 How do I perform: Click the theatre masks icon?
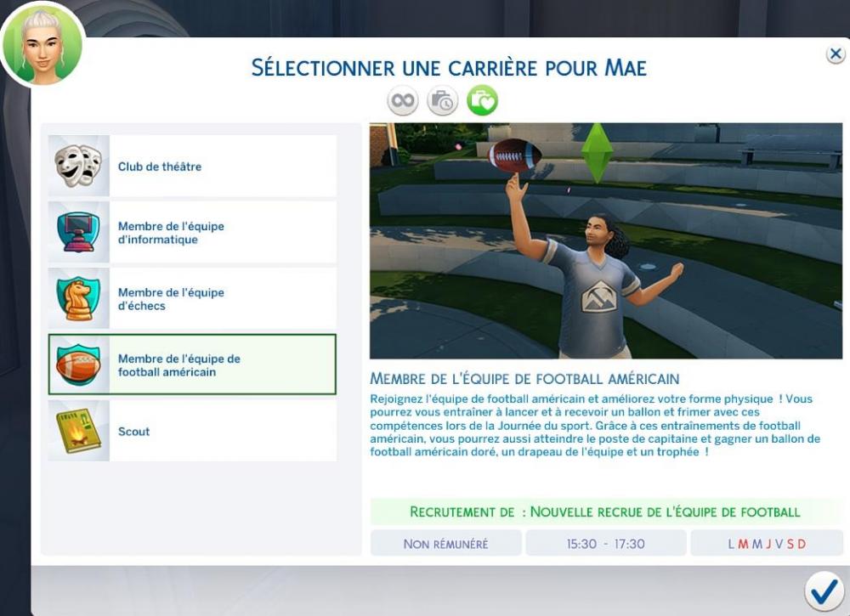click(x=78, y=166)
